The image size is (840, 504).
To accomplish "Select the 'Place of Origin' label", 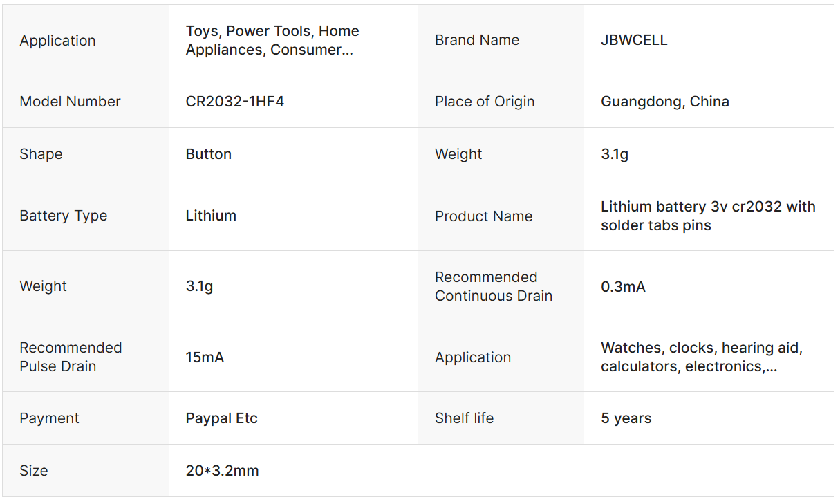I will pos(485,102).
